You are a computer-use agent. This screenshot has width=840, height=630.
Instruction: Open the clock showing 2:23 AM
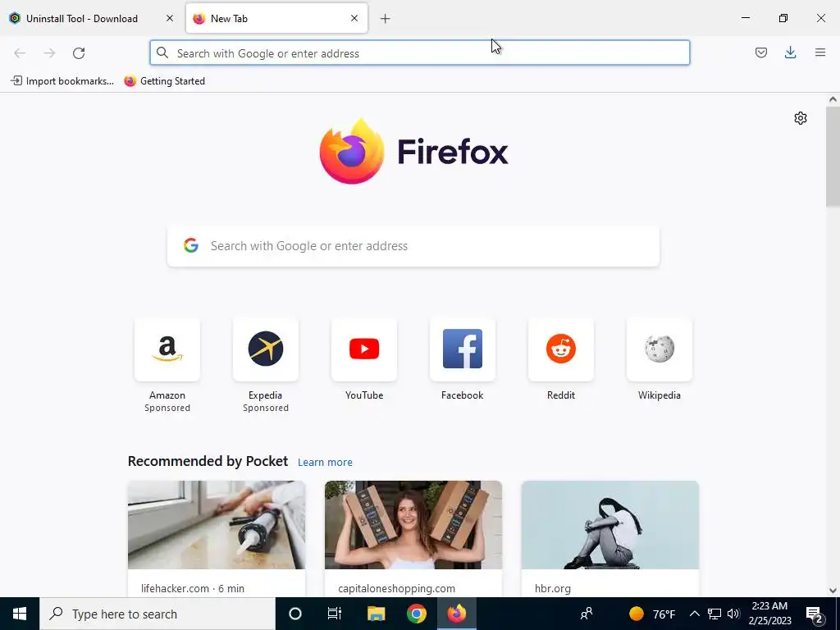point(769,614)
